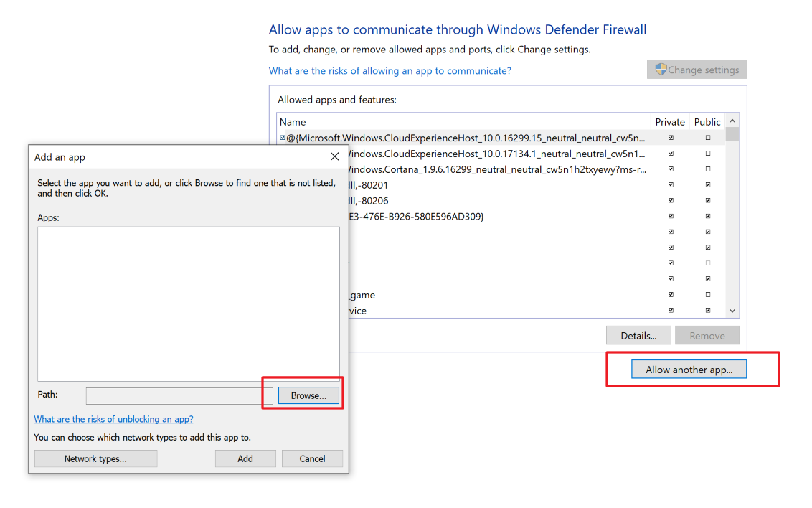This screenshot has height=508, width=812.
Task: Toggle Private checkbox in the 'game' row
Action: [671, 295]
